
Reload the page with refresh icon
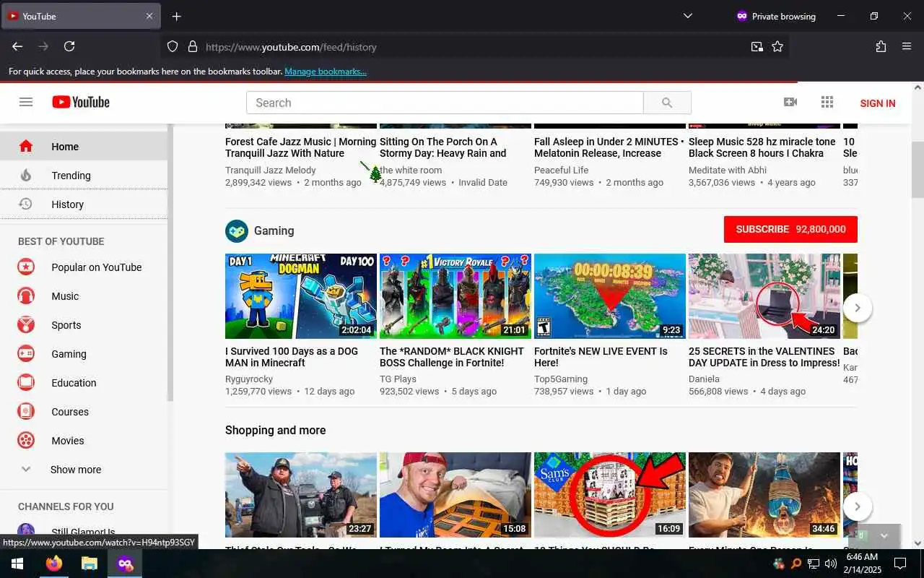coord(69,46)
